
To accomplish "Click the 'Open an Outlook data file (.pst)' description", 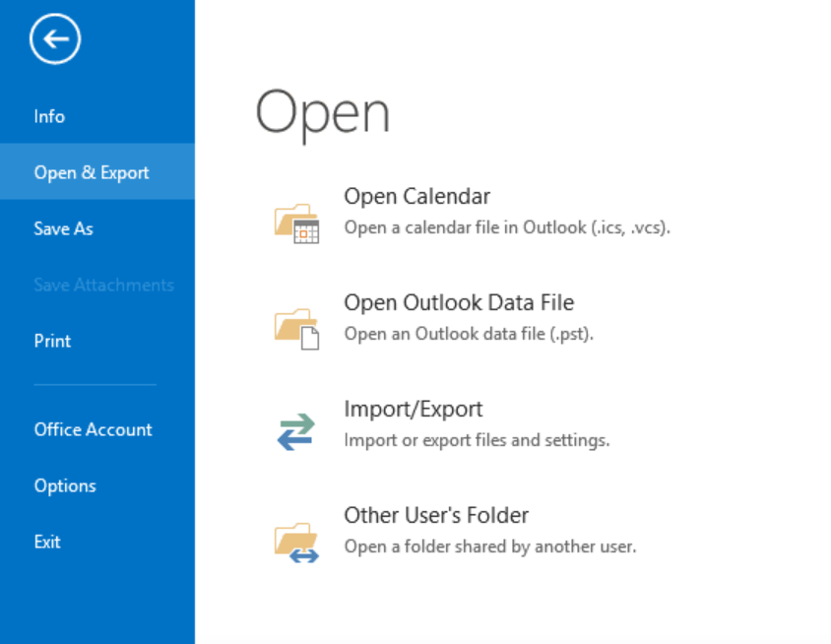I will (x=469, y=334).
